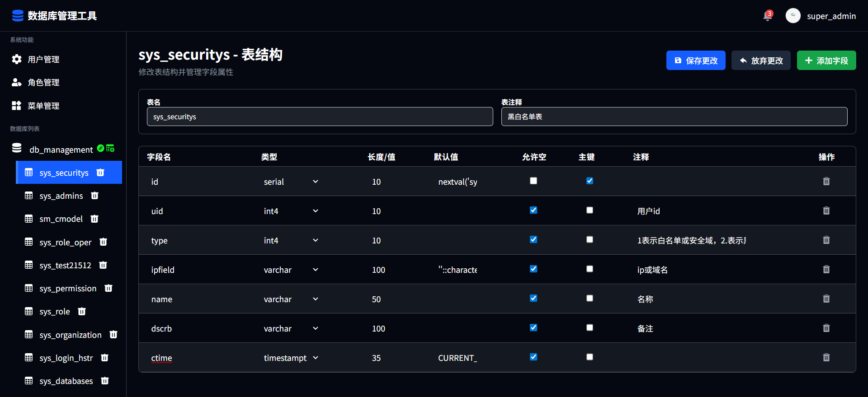Uncheck the primary key box for id
The image size is (868, 397).
590,181
